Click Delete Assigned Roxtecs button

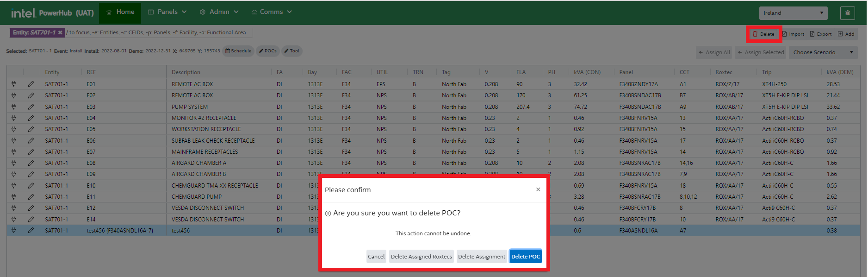(x=421, y=257)
